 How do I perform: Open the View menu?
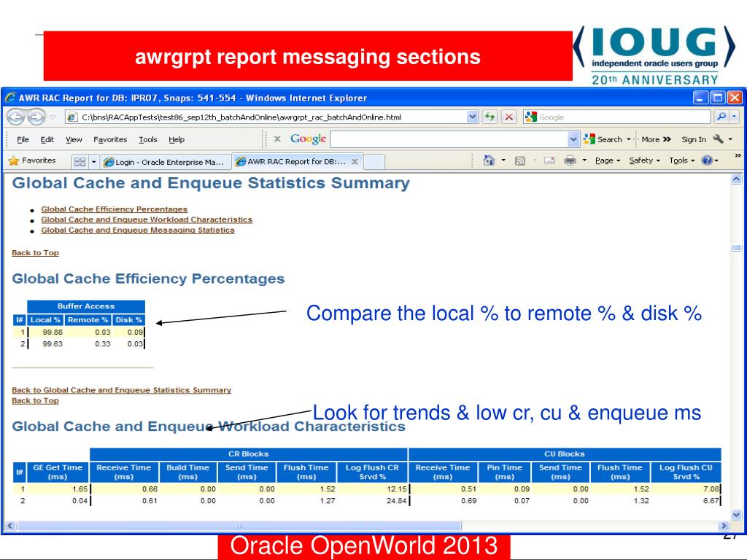point(74,139)
